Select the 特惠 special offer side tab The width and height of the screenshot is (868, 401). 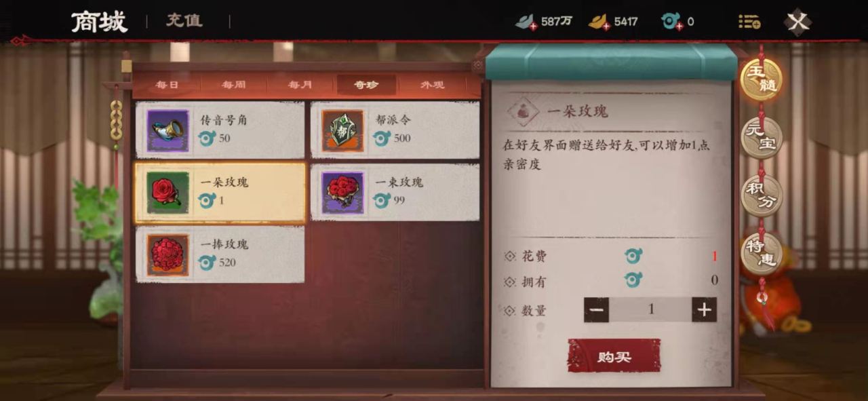(x=761, y=252)
